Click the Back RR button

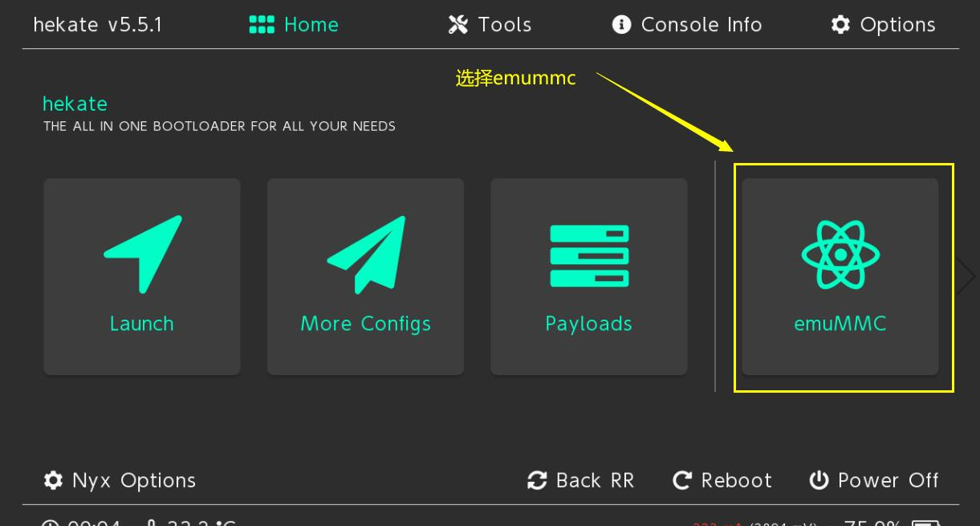click(580, 480)
